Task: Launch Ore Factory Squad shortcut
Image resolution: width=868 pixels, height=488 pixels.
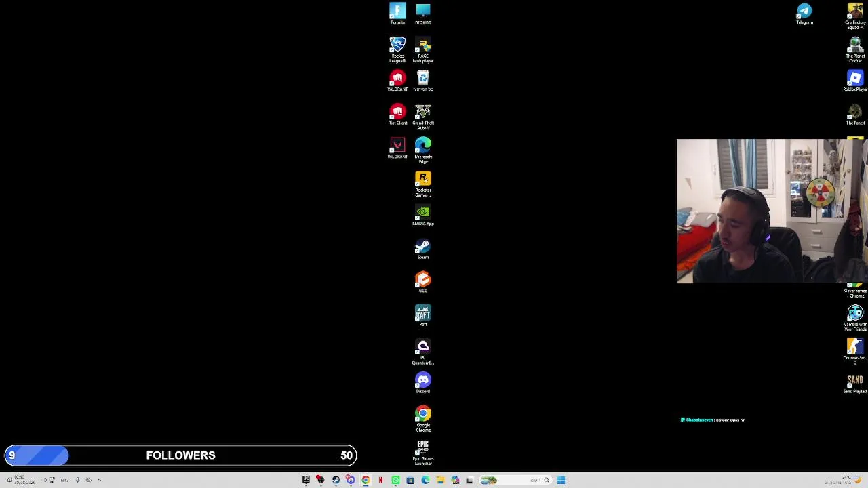Action: [x=855, y=16]
